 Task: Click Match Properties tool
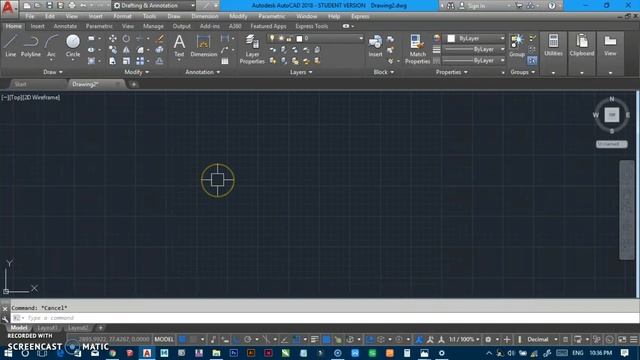(417, 49)
